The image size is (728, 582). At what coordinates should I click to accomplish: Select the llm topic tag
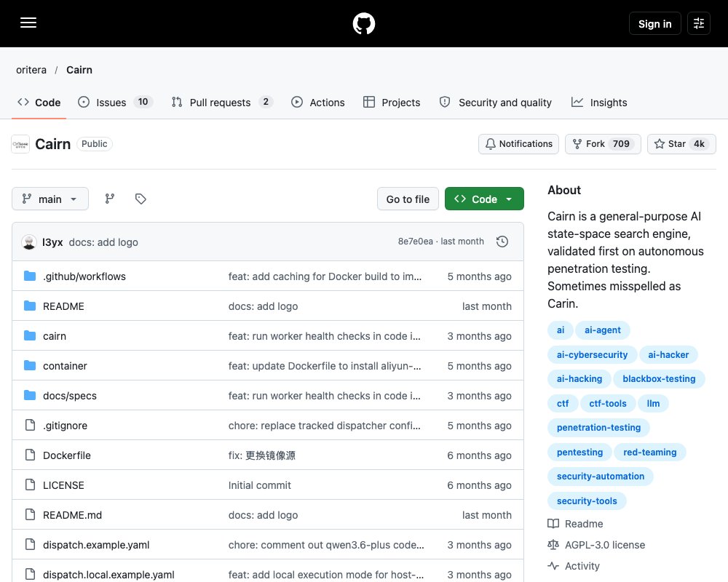pyautogui.click(x=653, y=404)
